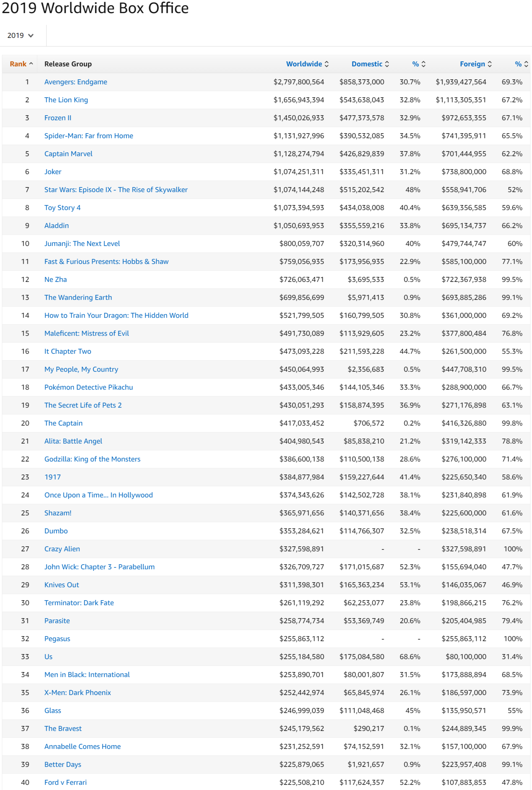Open X-Men: Dark Phoenix link

coord(78,692)
